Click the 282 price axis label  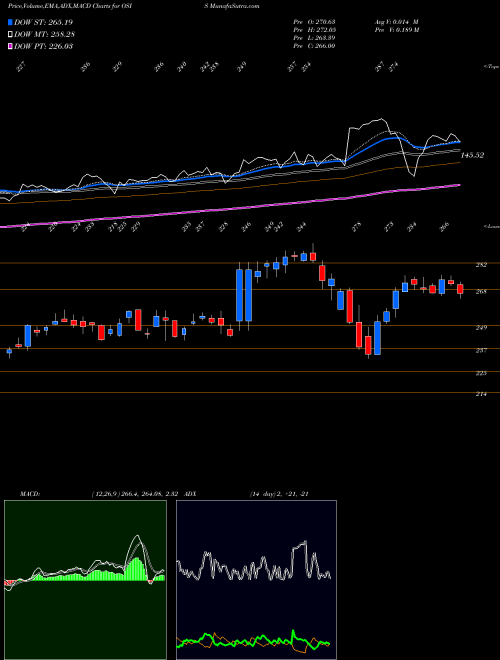pos(481,265)
